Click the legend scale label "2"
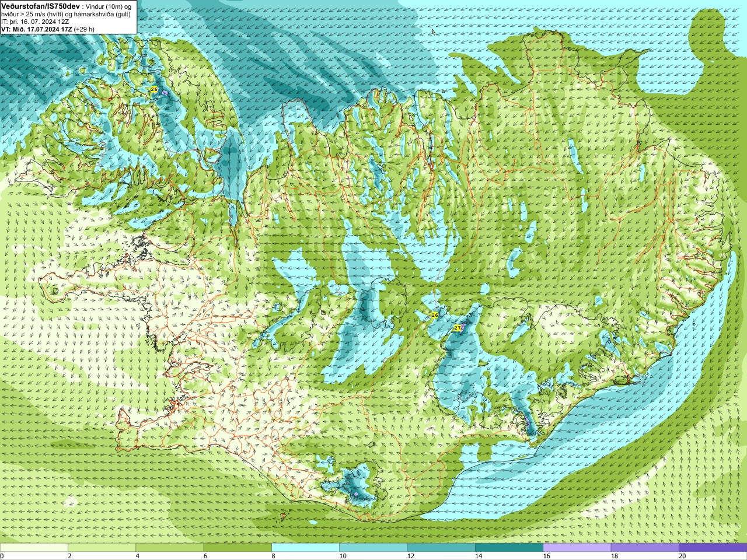 tap(69, 556)
